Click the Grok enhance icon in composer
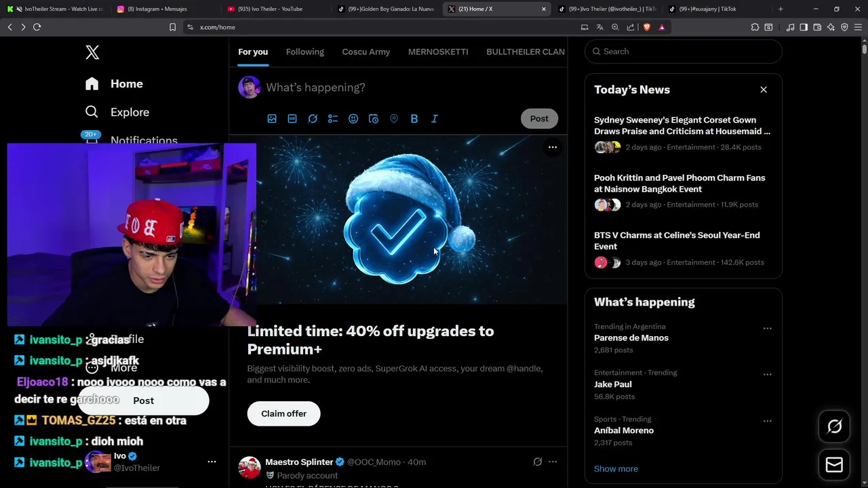 pyautogui.click(x=313, y=119)
